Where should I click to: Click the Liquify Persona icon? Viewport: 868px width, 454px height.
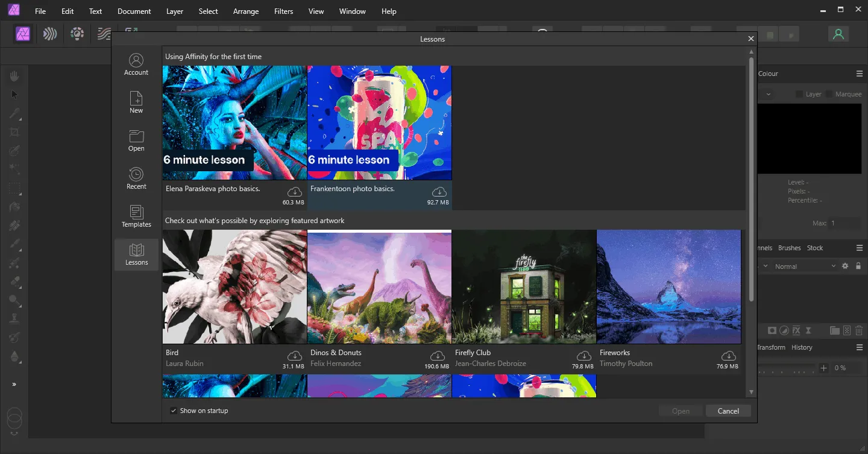click(x=50, y=34)
